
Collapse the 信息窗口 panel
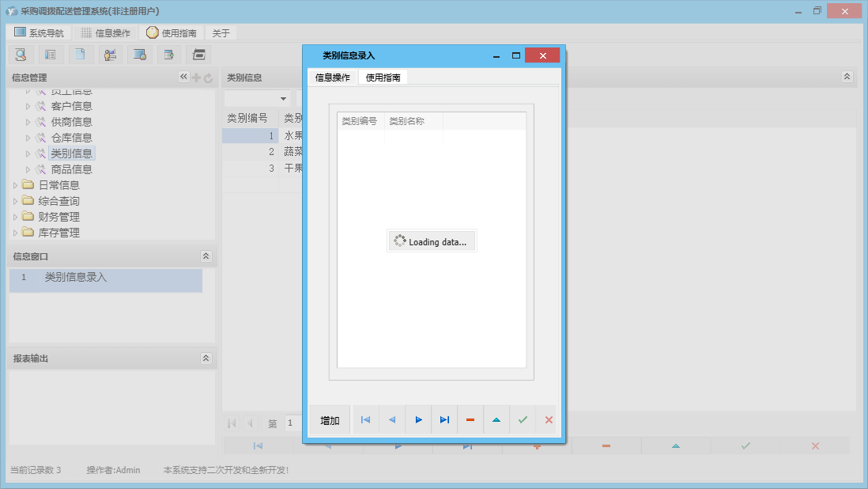tap(206, 256)
